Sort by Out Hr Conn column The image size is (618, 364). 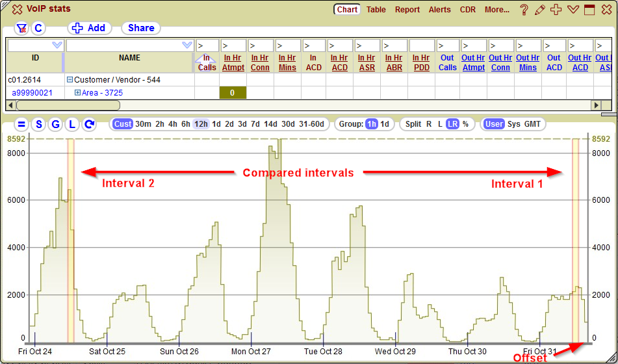click(x=500, y=62)
